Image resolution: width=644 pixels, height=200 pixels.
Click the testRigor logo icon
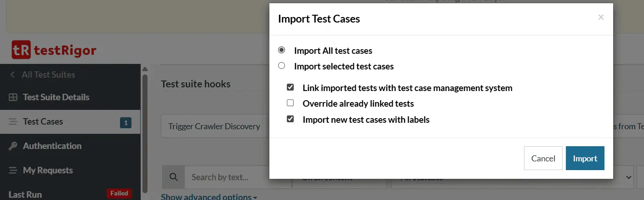(x=21, y=50)
